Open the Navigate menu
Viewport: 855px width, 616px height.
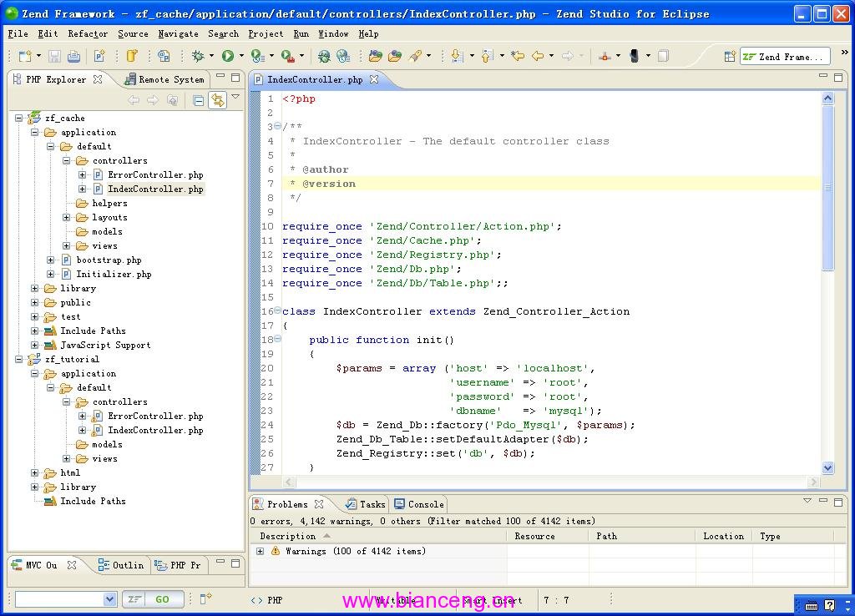179,33
